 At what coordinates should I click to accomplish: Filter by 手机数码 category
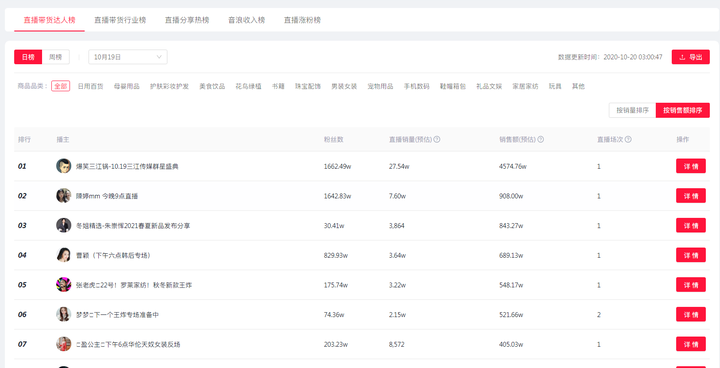coord(416,86)
